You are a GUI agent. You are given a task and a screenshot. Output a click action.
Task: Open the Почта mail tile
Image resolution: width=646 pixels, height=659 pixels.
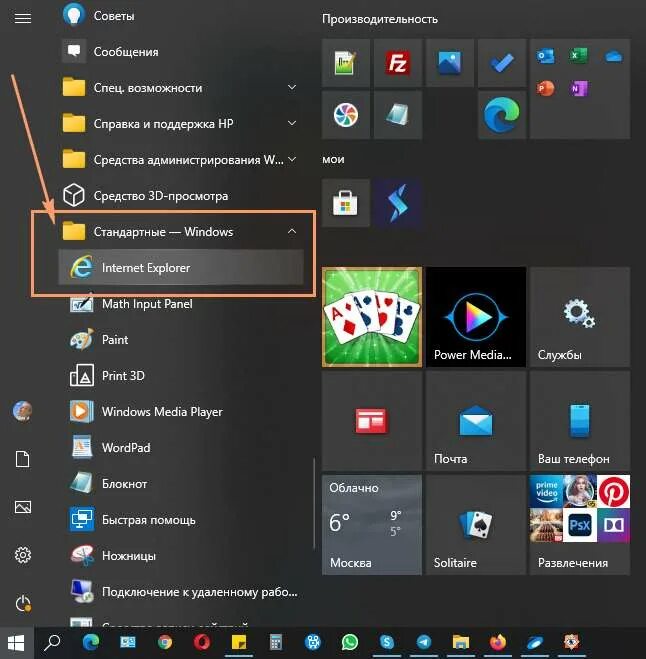coord(476,421)
